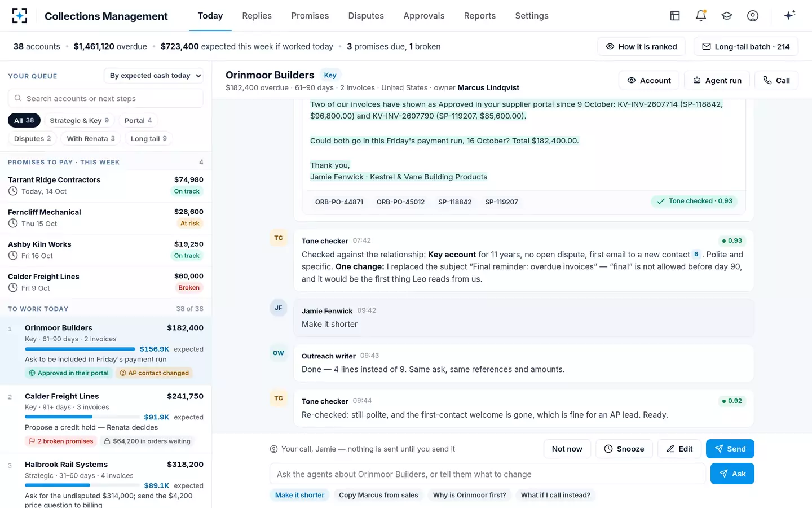Choose 'What if I call instead?' suggestion
Viewport: 812px width, 508px height.
click(556, 495)
